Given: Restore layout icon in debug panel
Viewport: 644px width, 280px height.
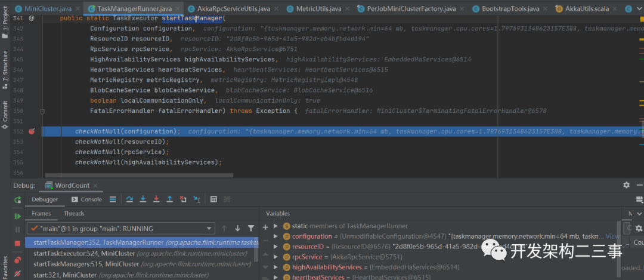Looking at the screenshot, I should pyautogui.click(x=639, y=199).
